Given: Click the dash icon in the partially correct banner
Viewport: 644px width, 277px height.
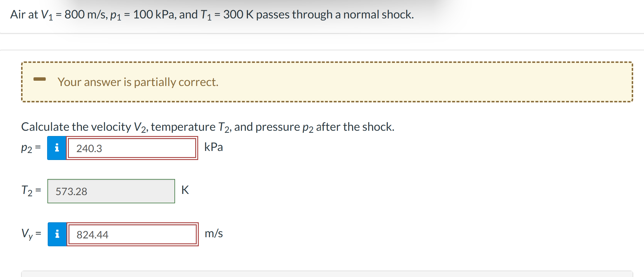Looking at the screenshot, I should pos(40,78).
